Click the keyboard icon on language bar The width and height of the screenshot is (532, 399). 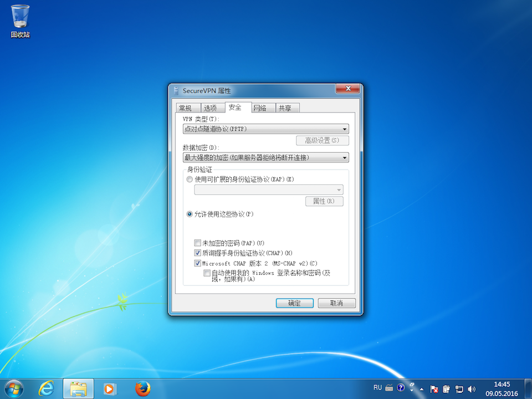click(389, 387)
